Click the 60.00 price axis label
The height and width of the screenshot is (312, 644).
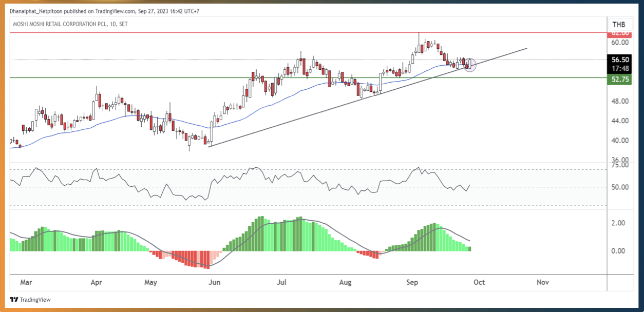620,43
